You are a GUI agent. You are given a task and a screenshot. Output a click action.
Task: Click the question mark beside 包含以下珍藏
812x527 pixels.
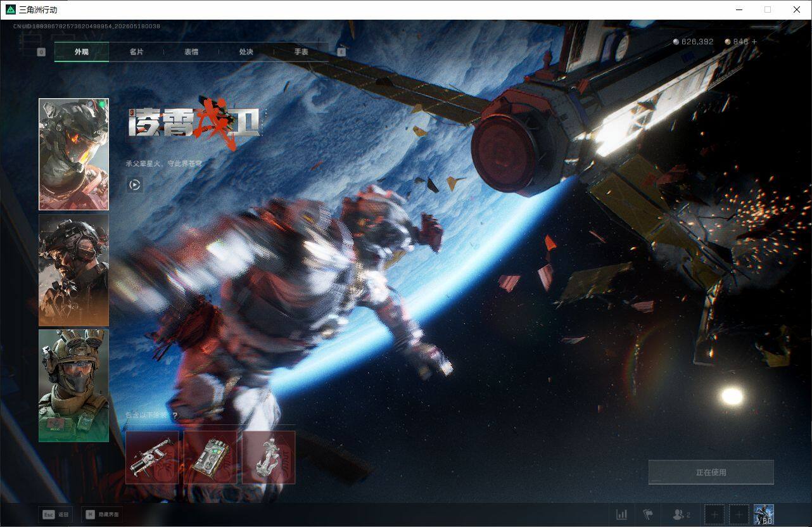(175, 416)
